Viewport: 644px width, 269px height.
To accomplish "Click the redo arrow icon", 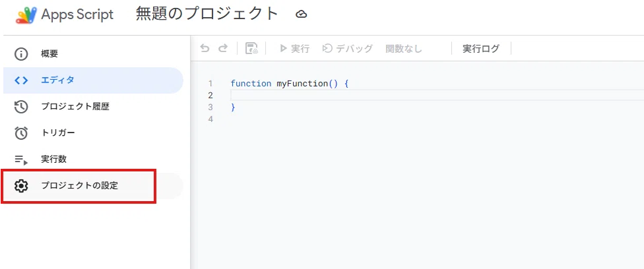I will pos(222,49).
